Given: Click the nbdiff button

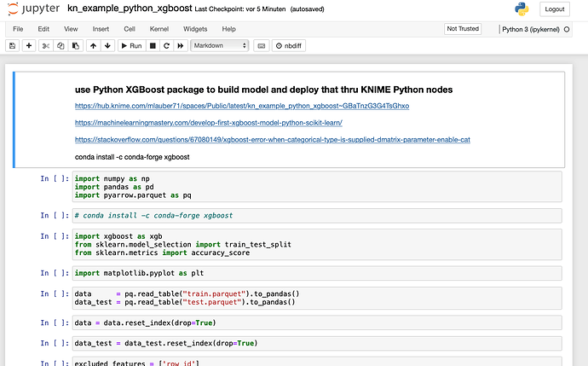Looking at the screenshot, I should pos(289,46).
